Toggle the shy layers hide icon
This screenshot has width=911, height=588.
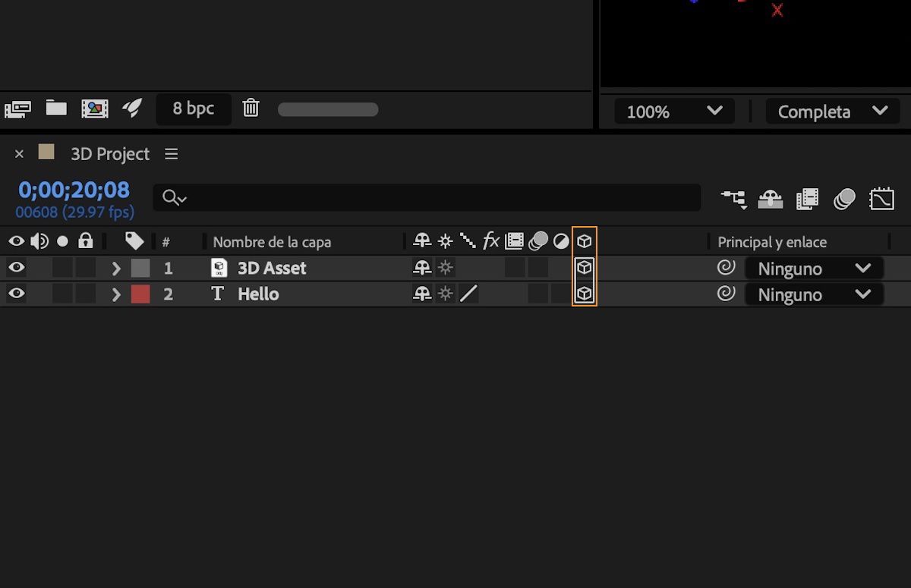click(771, 199)
